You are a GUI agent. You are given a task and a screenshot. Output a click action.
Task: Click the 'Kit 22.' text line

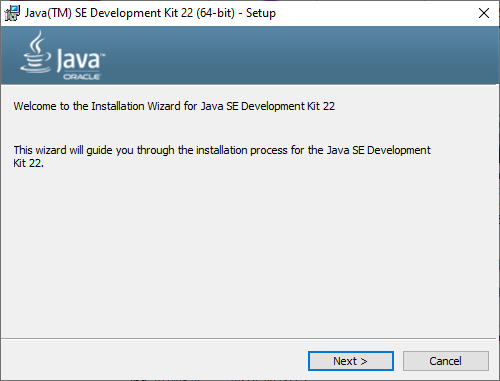pos(28,163)
